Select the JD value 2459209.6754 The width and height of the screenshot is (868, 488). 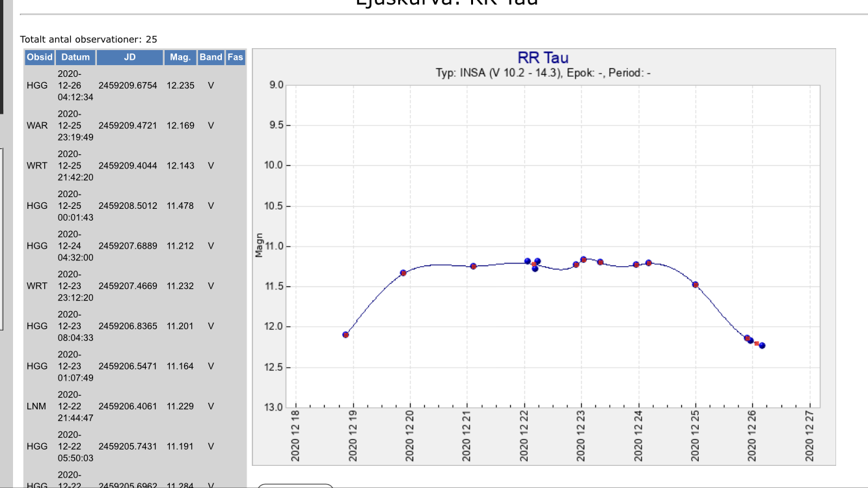128,85
